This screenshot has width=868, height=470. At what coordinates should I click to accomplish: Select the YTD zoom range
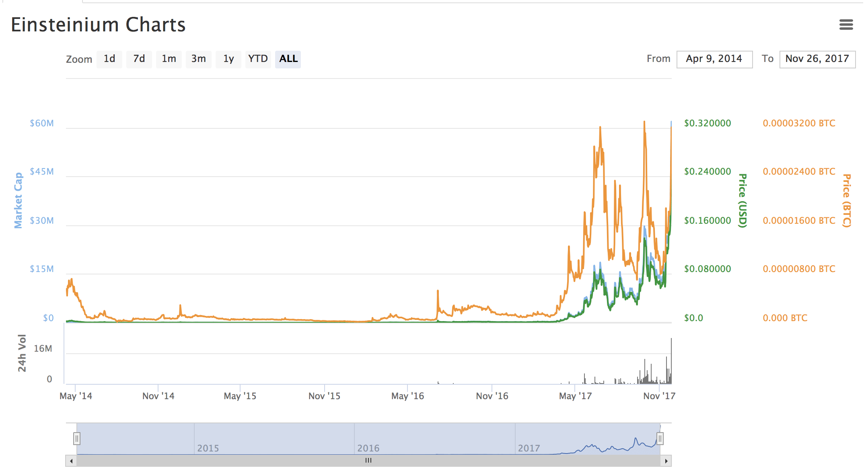click(258, 59)
